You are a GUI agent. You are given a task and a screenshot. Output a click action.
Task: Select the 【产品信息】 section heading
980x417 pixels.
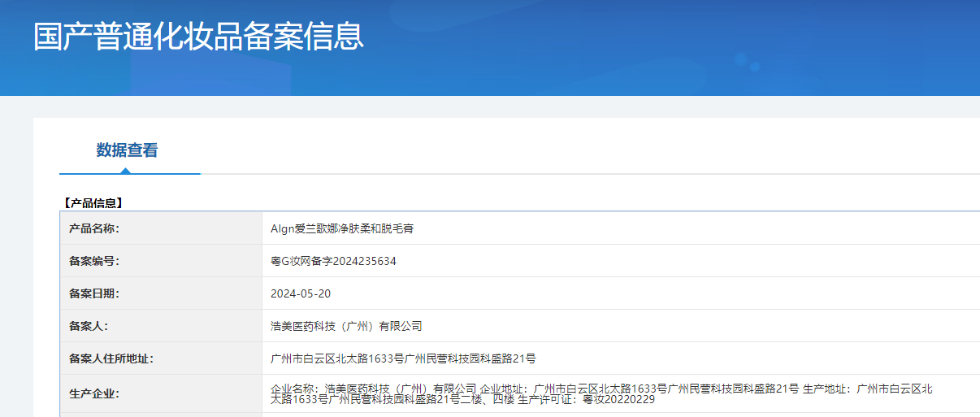pos(93,202)
